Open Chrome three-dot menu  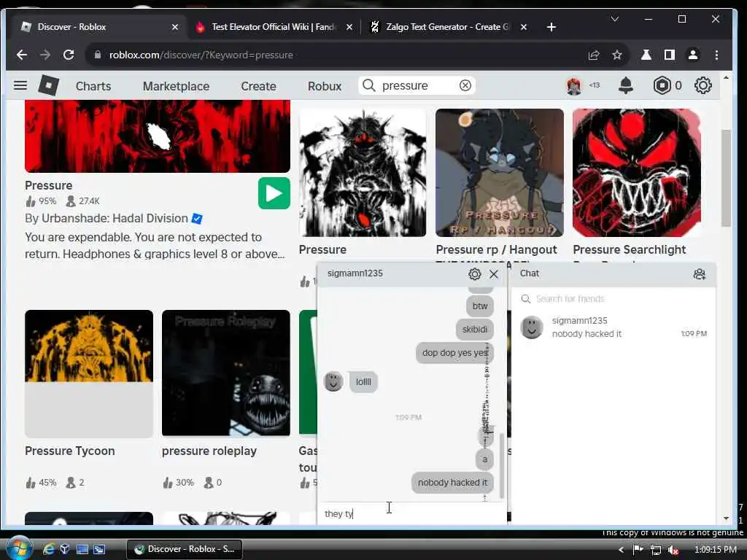pos(716,55)
